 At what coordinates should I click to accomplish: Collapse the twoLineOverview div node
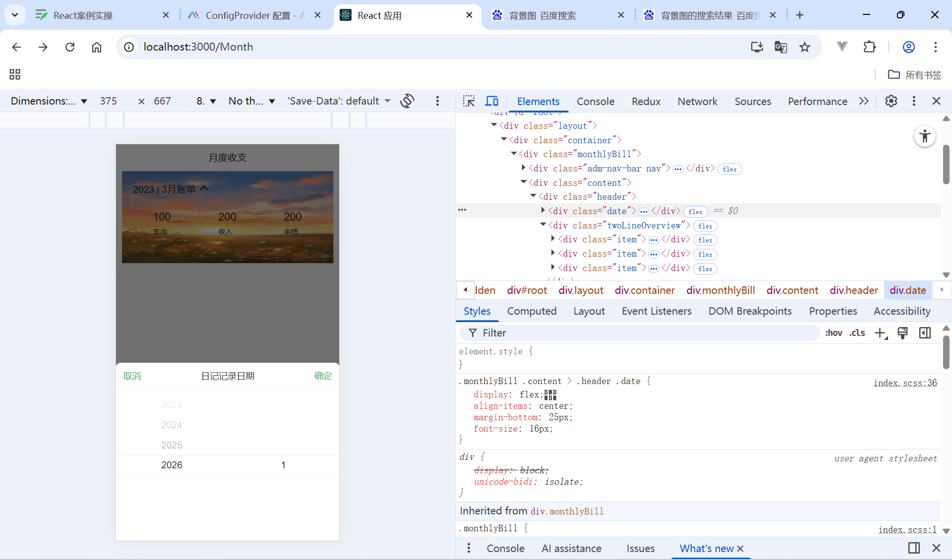click(x=543, y=225)
